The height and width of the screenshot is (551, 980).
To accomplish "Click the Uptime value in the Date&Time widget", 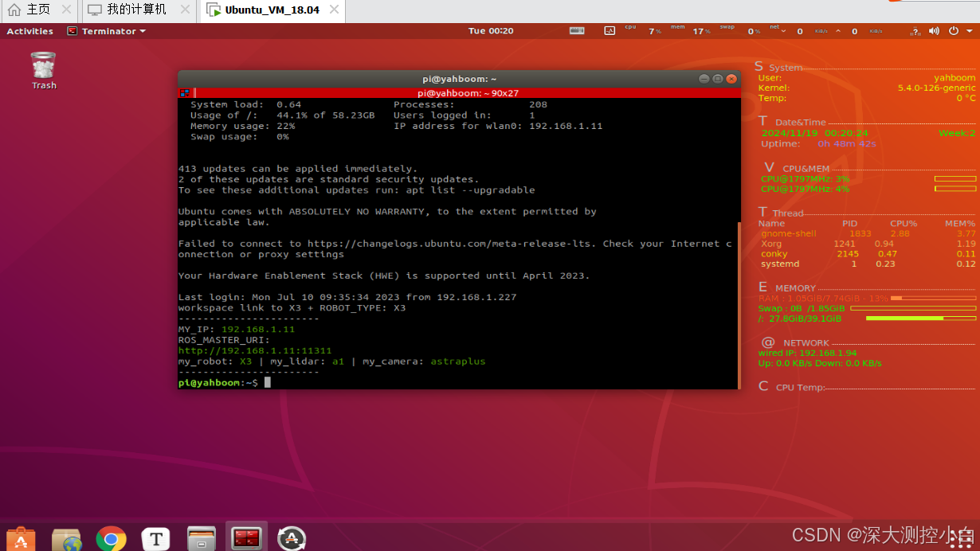I will pyautogui.click(x=847, y=144).
